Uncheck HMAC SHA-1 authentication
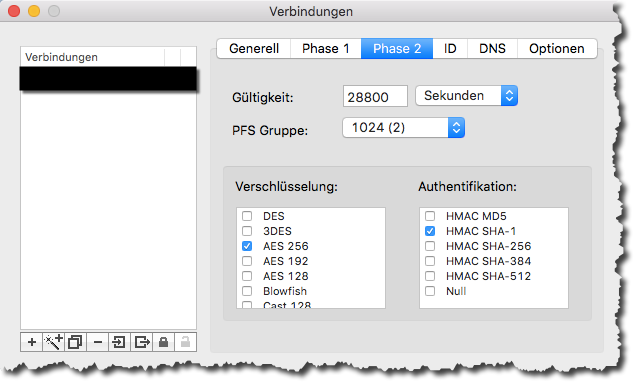634x382 pixels. [x=430, y=231]
